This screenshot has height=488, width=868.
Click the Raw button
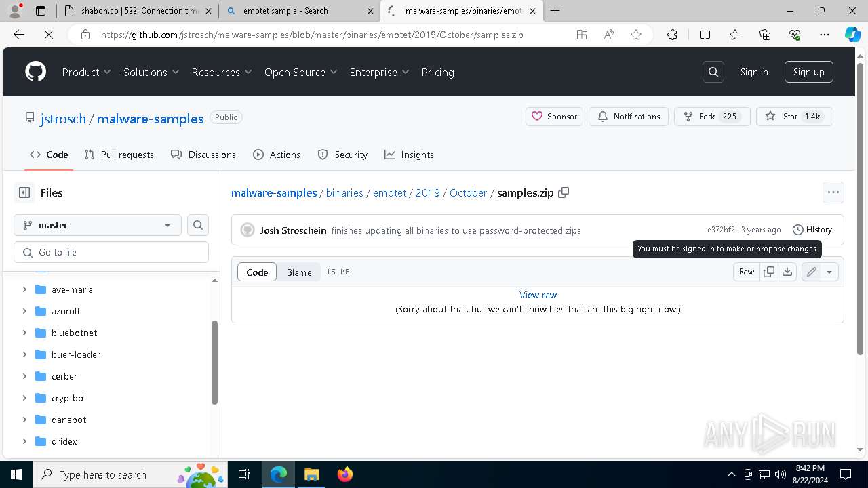(747, 272)
